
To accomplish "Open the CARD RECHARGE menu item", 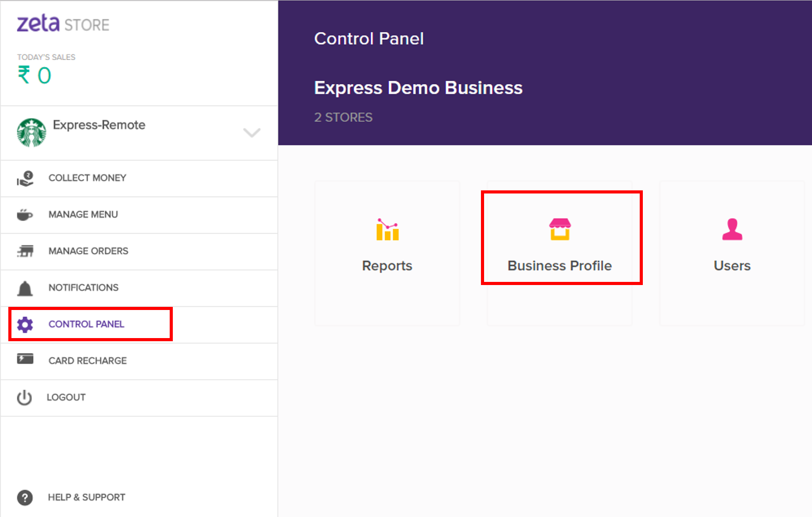I will (x=87, y=360).
